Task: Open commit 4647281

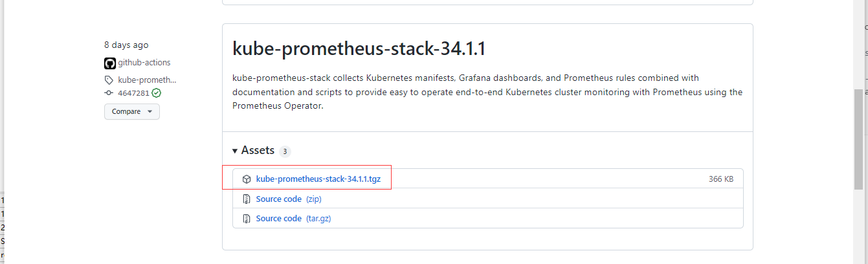Action: [x=133, y=93]
